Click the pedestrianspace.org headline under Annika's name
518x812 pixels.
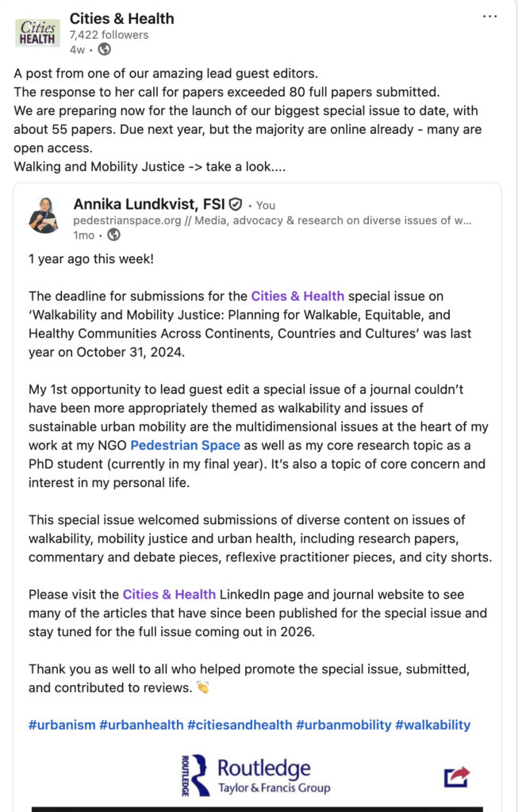click(272, 220)
